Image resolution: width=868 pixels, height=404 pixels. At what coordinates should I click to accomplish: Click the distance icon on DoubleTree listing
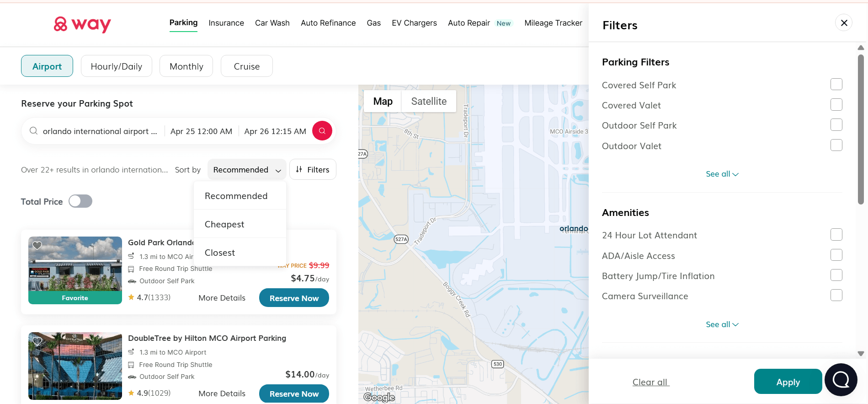(x=131, y=352)
